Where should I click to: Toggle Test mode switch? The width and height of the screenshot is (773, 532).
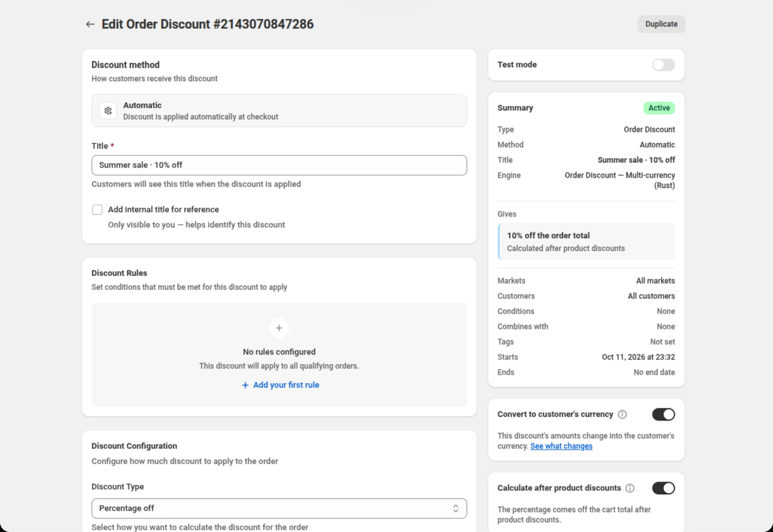tap(663, 65)
